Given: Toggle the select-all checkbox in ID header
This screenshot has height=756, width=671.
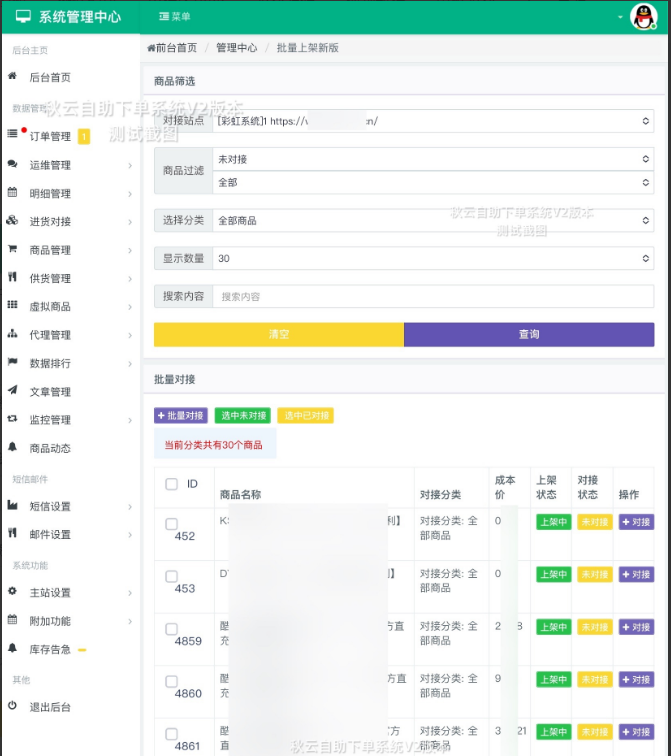Looking at the screenshot, I should coord(171,484).
